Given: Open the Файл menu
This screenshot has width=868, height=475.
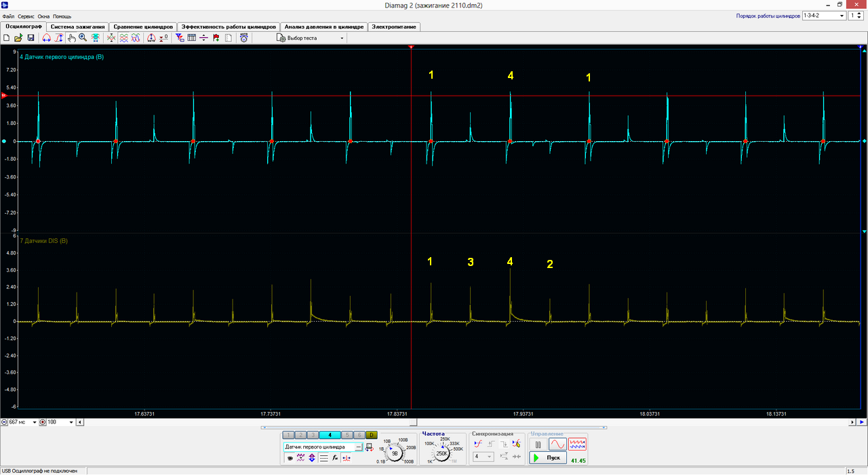Looking at the screenshot, I should tap(9, 16).
